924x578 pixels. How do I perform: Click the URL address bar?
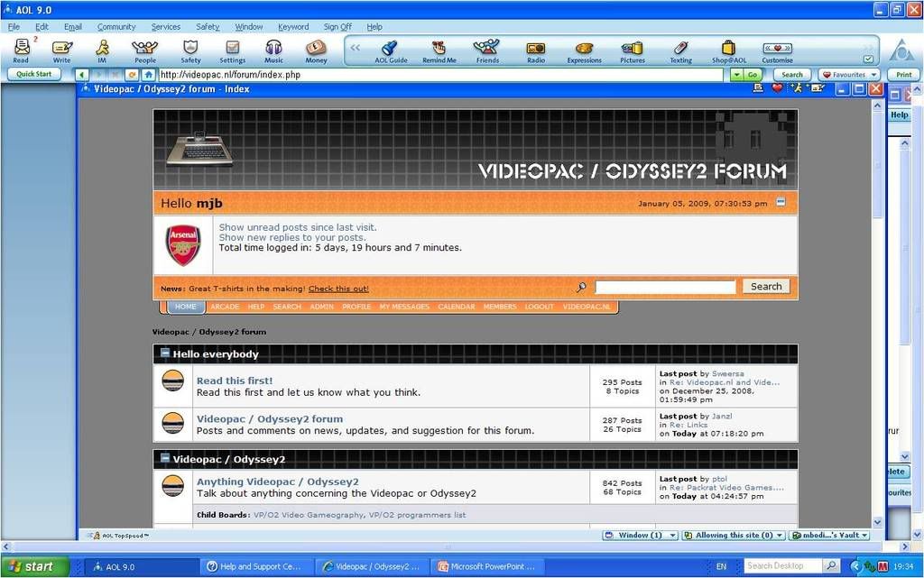pos(440,75)
